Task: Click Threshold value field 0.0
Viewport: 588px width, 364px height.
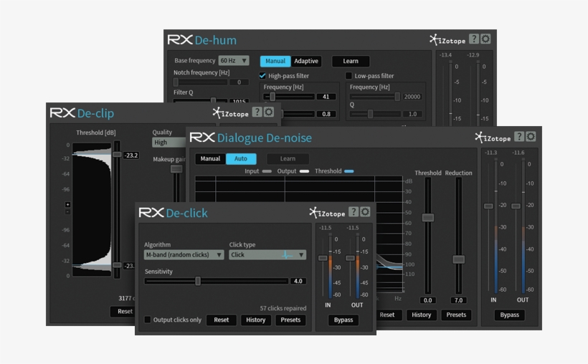Action: (428, 300)
